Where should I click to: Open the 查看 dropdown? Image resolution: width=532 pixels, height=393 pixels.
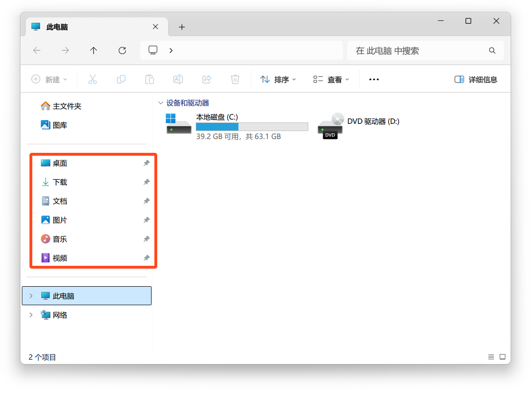[331, 79]
